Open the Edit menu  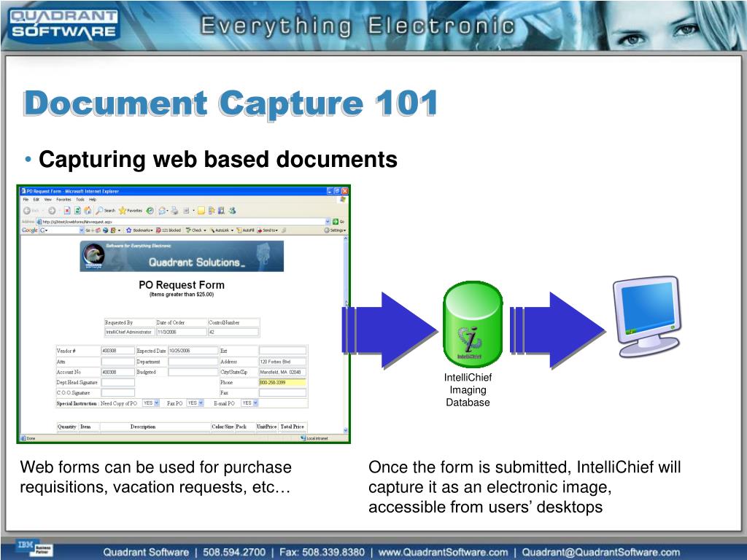coord(36,200)
